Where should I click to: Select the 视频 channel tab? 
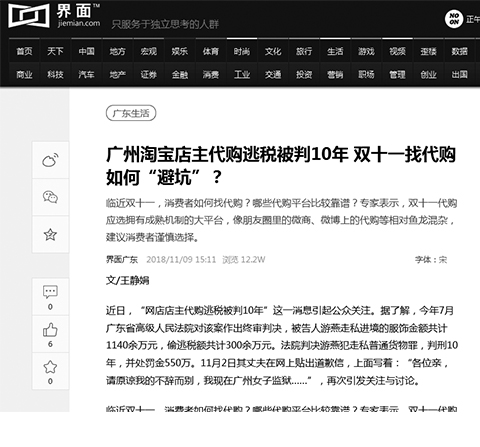pos(397,51)
